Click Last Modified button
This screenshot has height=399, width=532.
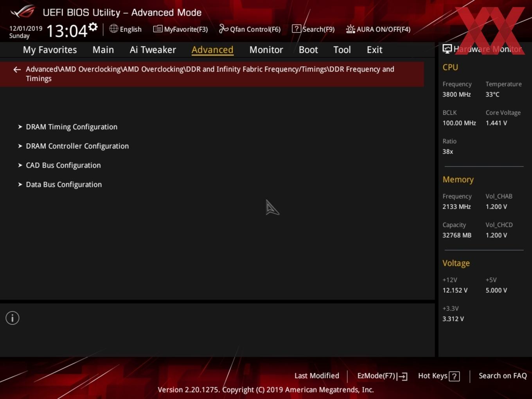[x=316, y=376]
